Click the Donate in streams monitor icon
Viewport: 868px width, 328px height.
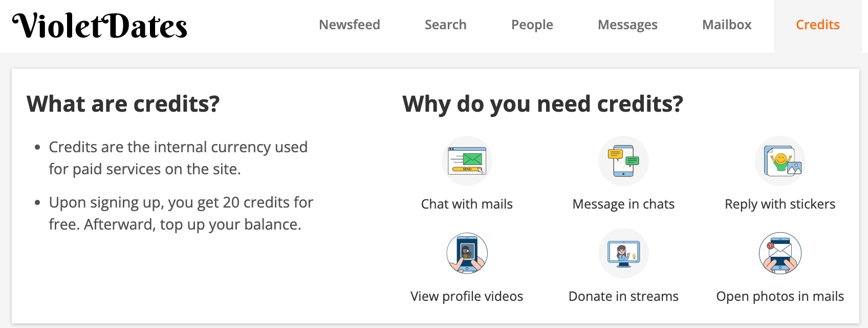pos(623,253)
